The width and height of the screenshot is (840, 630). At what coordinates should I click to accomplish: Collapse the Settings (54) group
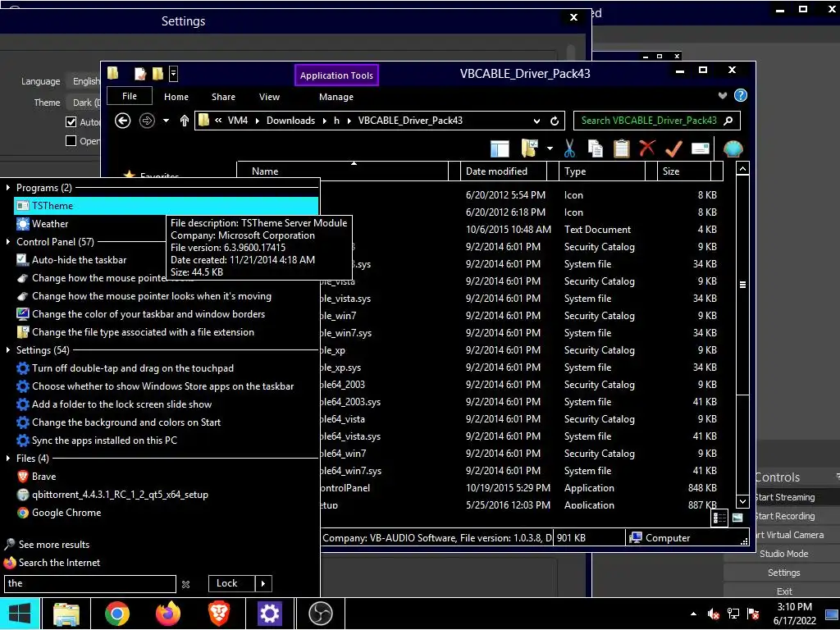click(x=8, y=349)
